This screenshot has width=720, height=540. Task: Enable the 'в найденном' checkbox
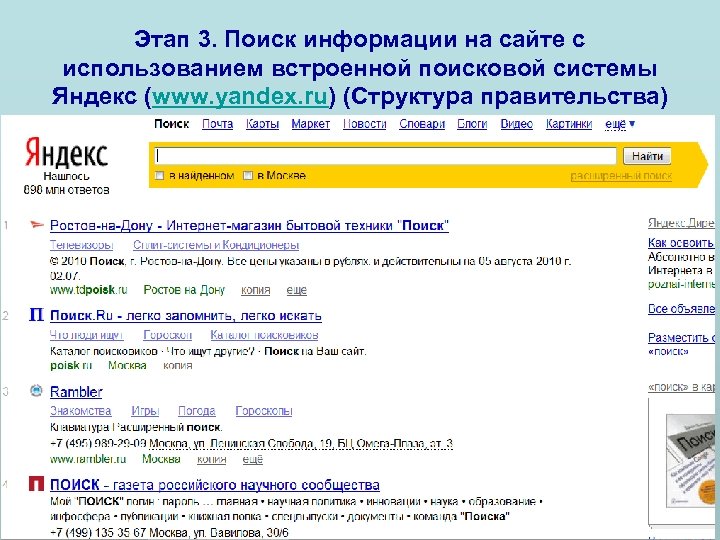tap(160, 175)
